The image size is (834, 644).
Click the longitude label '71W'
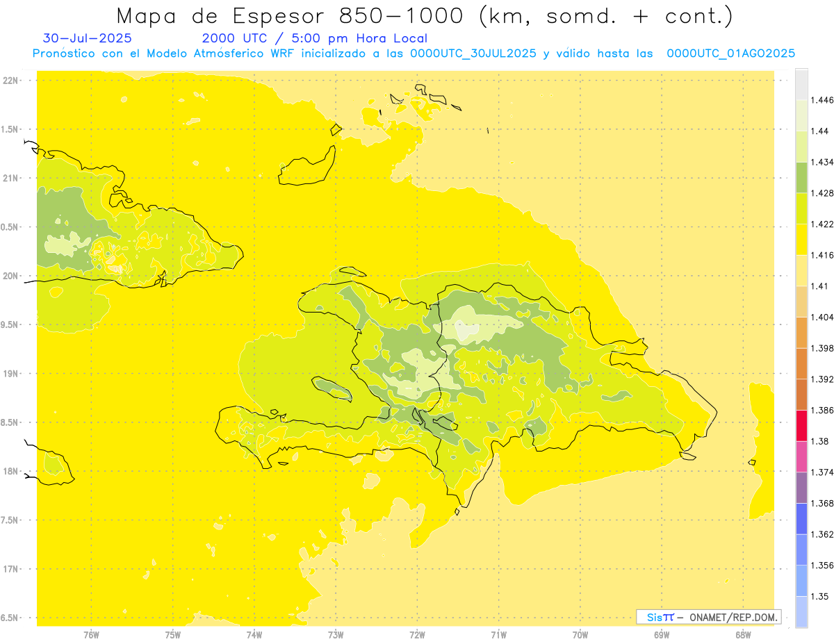click(499, 636)
